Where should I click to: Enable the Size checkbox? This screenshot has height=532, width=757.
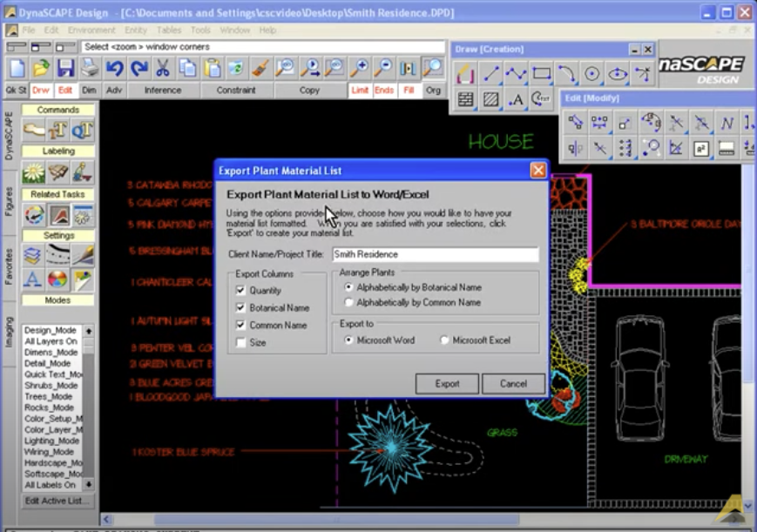coord(240,342)
